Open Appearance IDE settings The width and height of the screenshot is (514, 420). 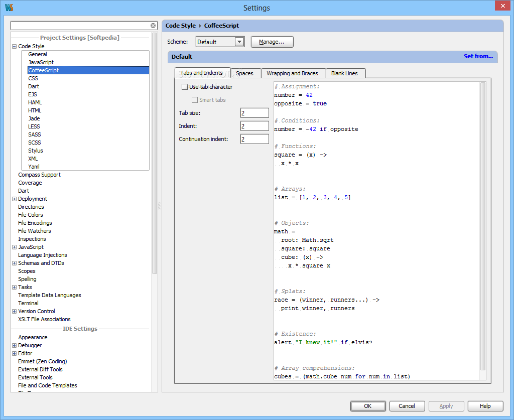(x=33, y=337)
